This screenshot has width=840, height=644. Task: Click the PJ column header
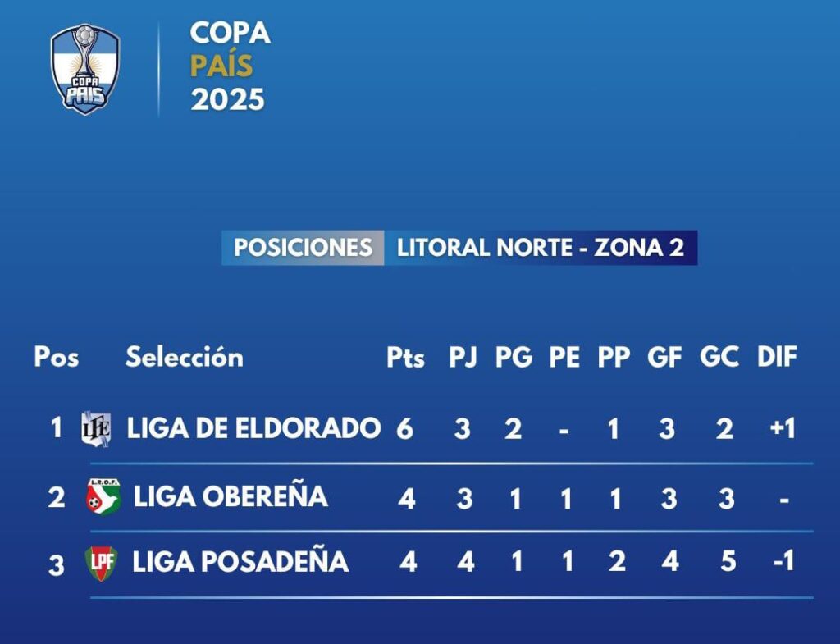pyautogui.click(x=463, y=358)
